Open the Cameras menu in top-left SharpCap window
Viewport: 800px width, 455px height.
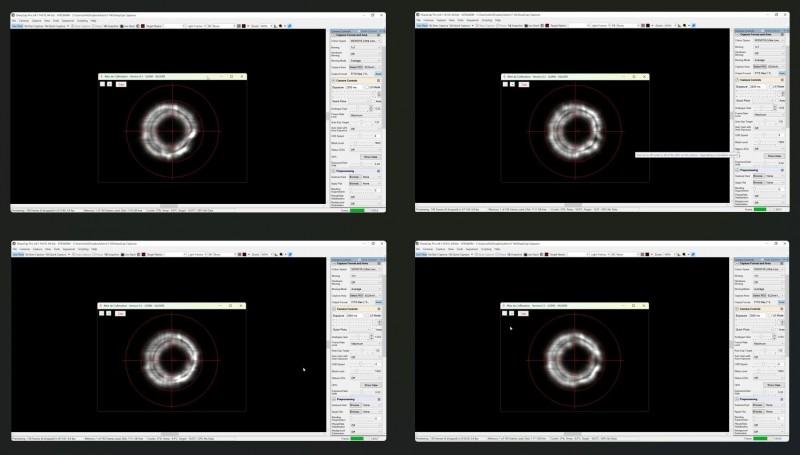(24, 21)
